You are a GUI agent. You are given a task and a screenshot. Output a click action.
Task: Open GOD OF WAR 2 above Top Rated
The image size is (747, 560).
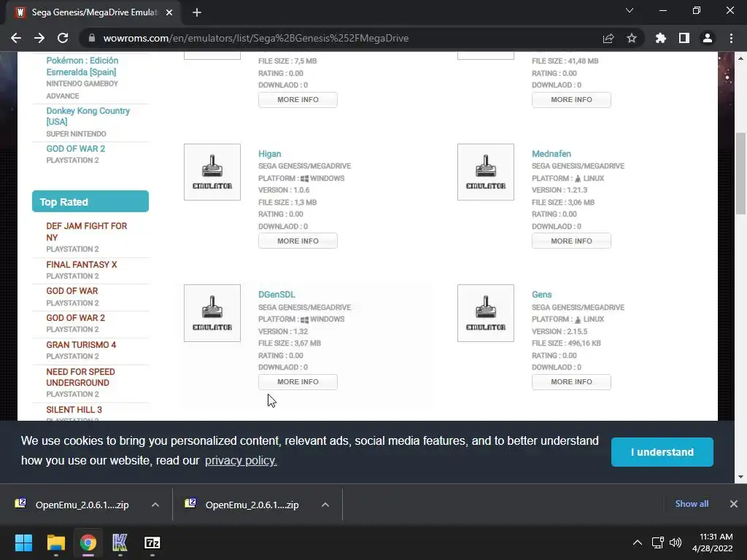(75, 149)
